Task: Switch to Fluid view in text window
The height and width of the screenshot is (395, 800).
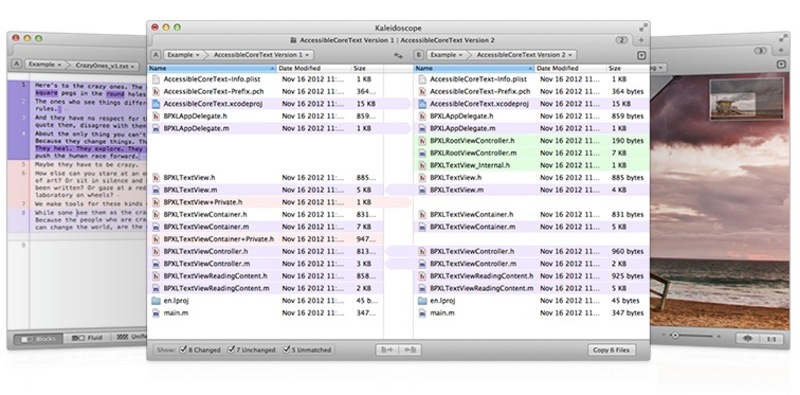Action: tap(86, 338)
